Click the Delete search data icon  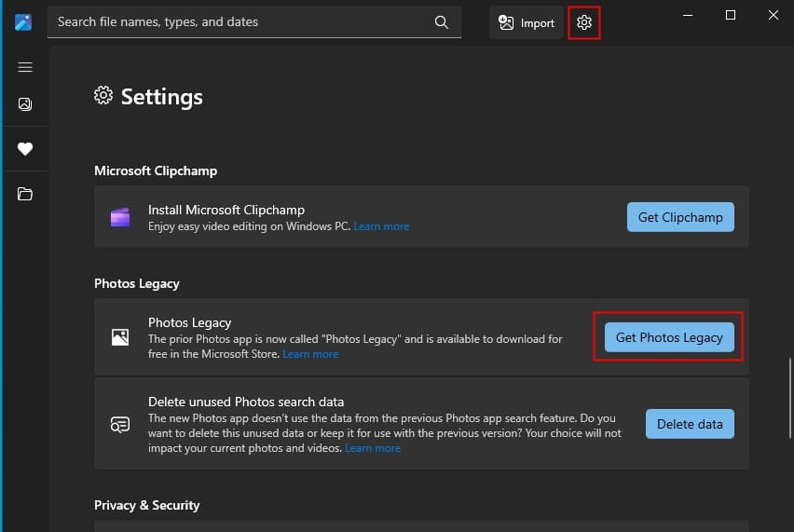coord(120,424)
